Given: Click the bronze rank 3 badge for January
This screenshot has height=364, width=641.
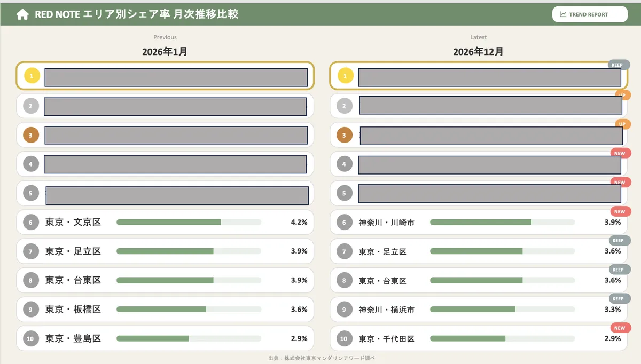Looking at the screenshot, I should tap(30, 136).
